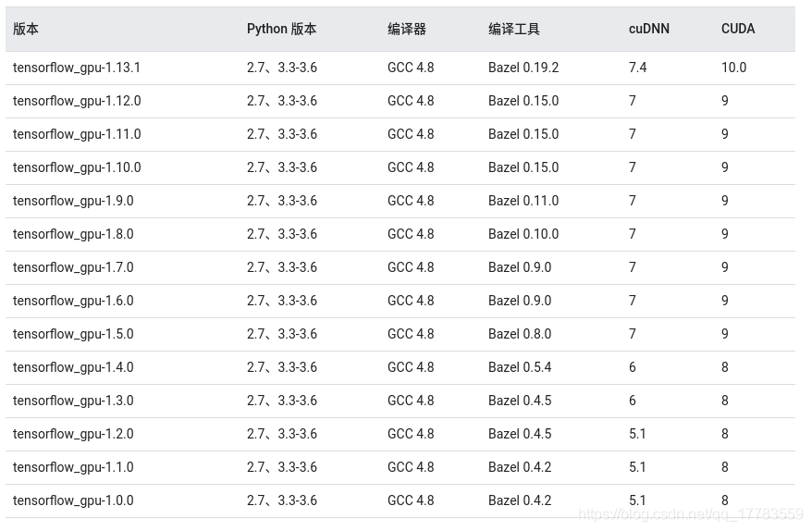
Task: Click the 编译器 column header
Action: [x=407, y=29]
